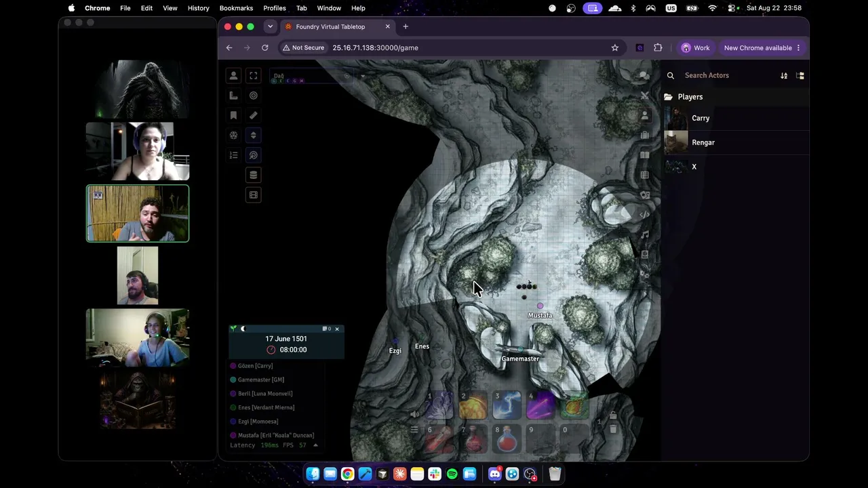The height and width of the screenshot is (488, 868).
Task: Open the Chat Messages sidebar tab
Action: click(x=645, y=76)
